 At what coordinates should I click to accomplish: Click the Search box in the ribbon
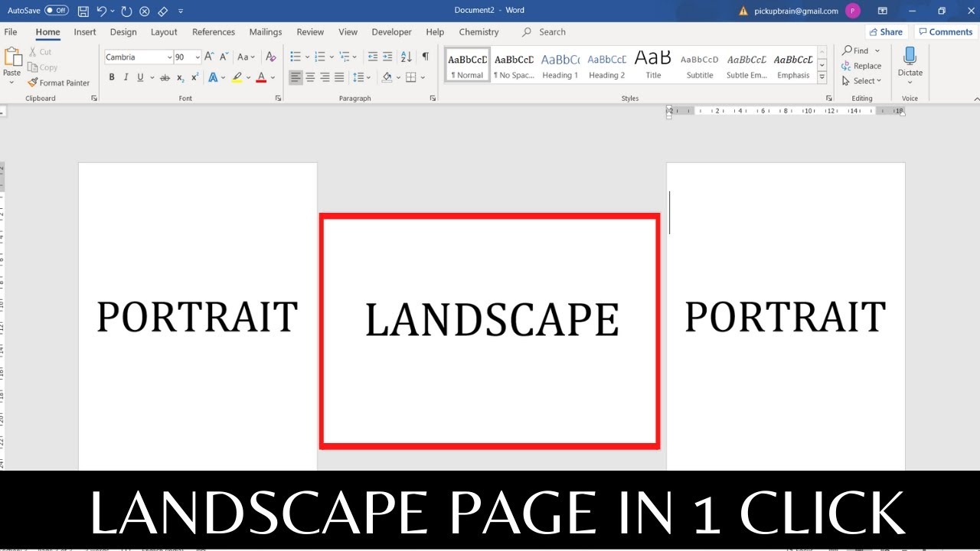coord(551,32)
